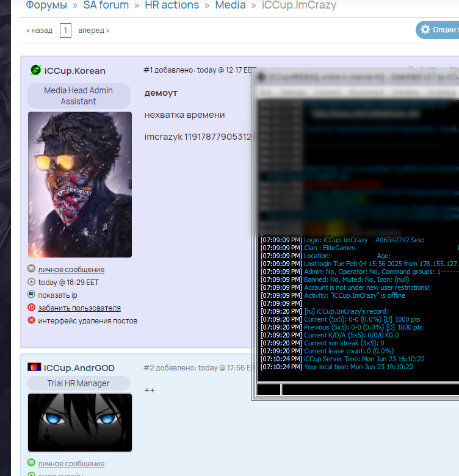Send личное сообщение to iCCup.Korean

pyautogui.click(x=71, y=270)
